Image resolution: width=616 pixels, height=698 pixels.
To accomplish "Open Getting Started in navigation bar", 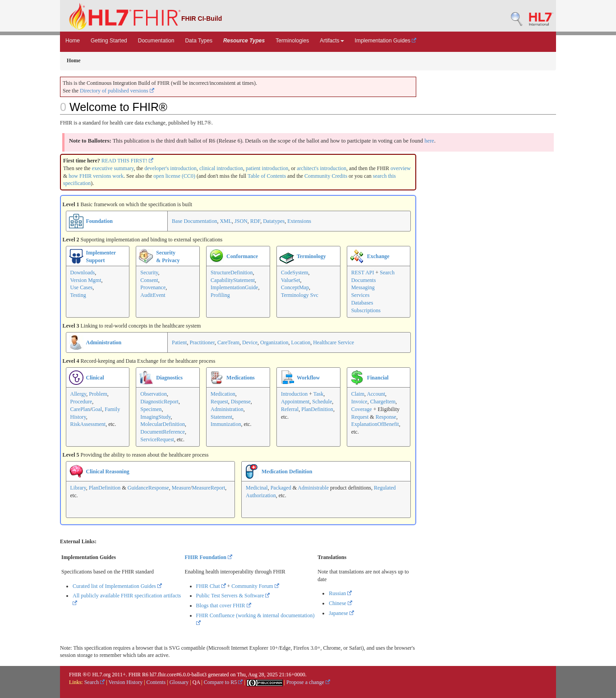I will pos(109,41).
